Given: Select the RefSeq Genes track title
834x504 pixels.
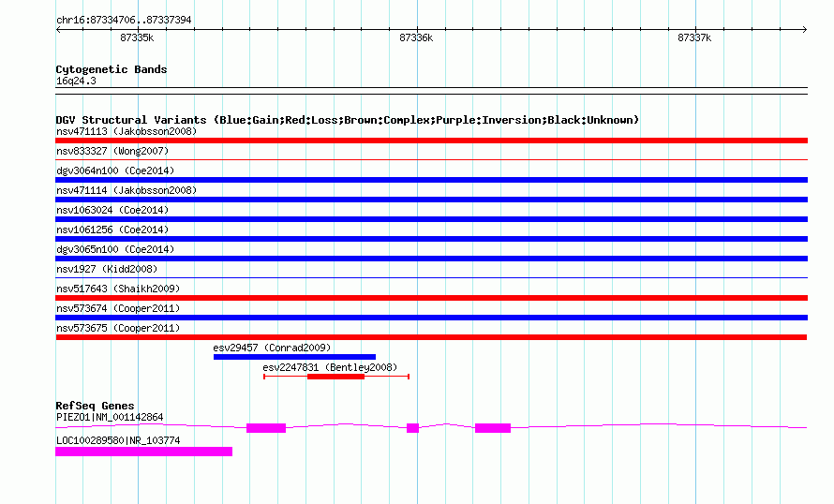Looking at the screenshot, I should click(x=95, y=406).
